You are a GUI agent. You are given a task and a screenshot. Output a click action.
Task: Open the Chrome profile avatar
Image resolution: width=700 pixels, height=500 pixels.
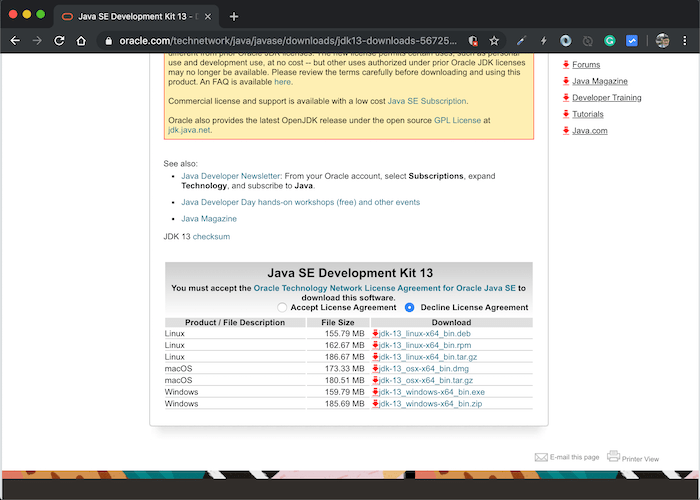pos(662,41)
